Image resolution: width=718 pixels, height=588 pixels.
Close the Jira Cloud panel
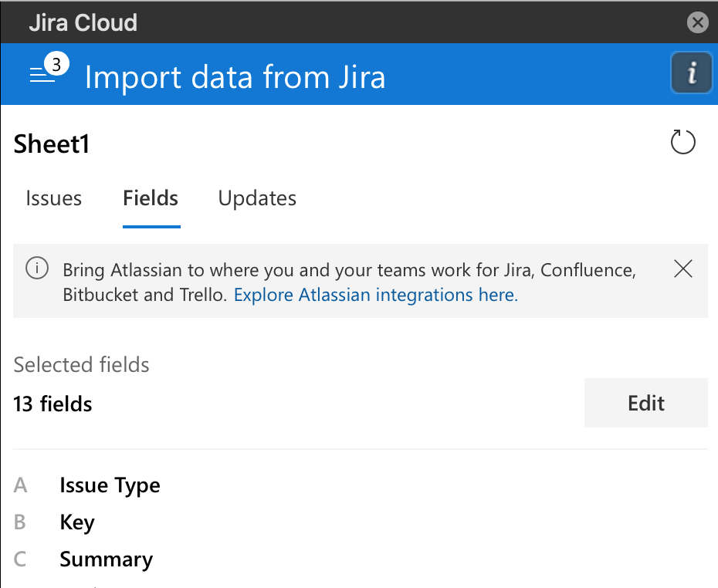[697, 22]
